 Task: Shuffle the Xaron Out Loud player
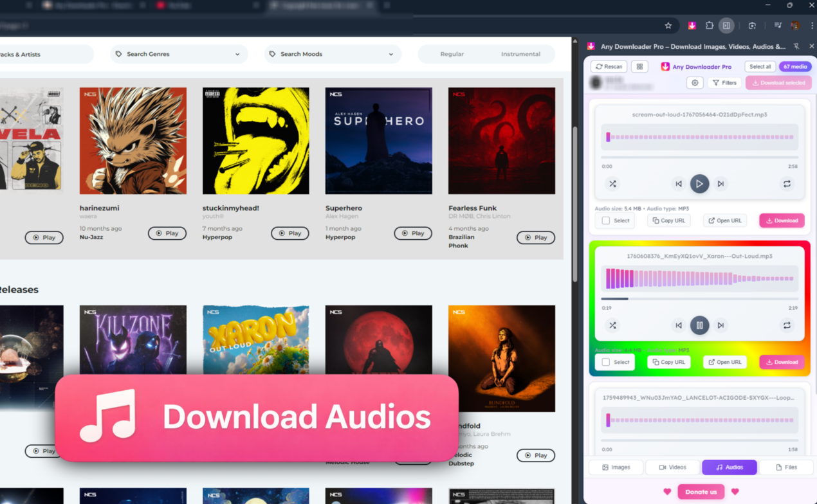click(x=612, y=325)
